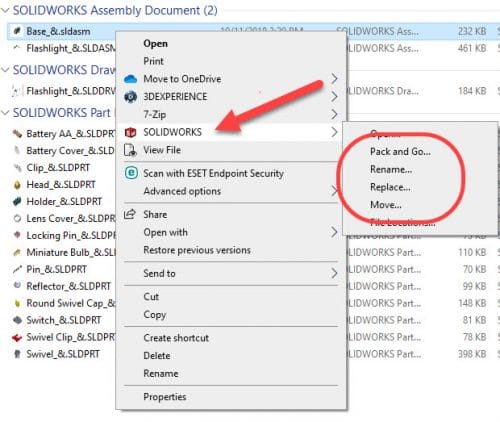Select Replace... in the SOLIDWORKS submenu
The width and height of the screenshot is (500, 422).
tap(390, 187)
